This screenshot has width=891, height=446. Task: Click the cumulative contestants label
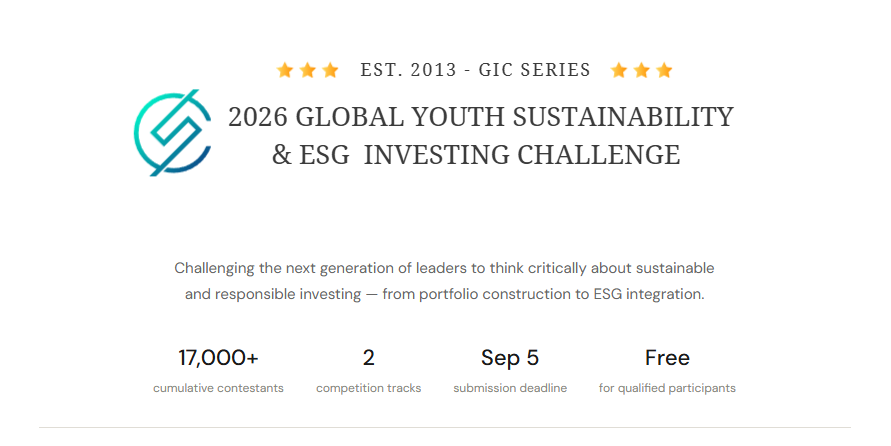(x=218, y=388)
